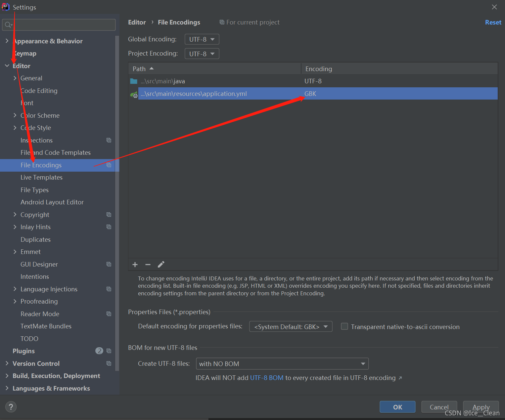
Task: Click project-level icon beside Reader Mode
Action: [x=109, y=314]
